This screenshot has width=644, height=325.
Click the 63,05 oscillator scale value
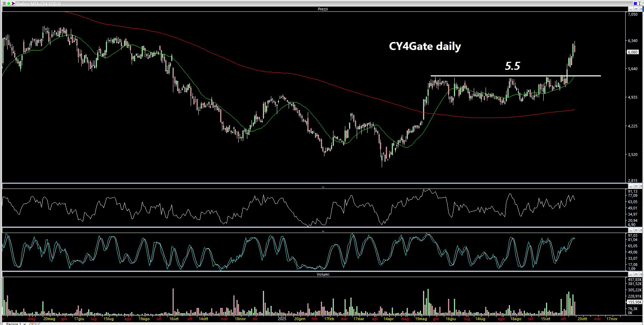point(633,202)
